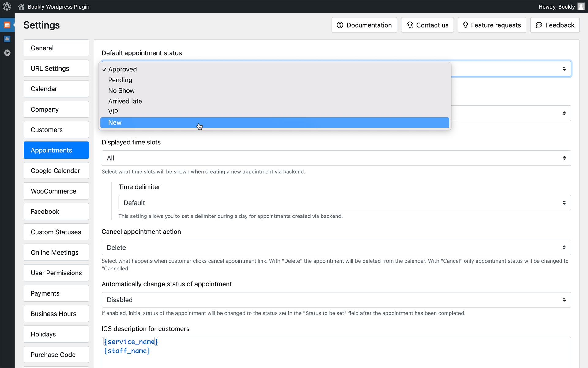Switch to the Custom Statuses tab
The width and height of the screenshot is (588, 368).
56,232
